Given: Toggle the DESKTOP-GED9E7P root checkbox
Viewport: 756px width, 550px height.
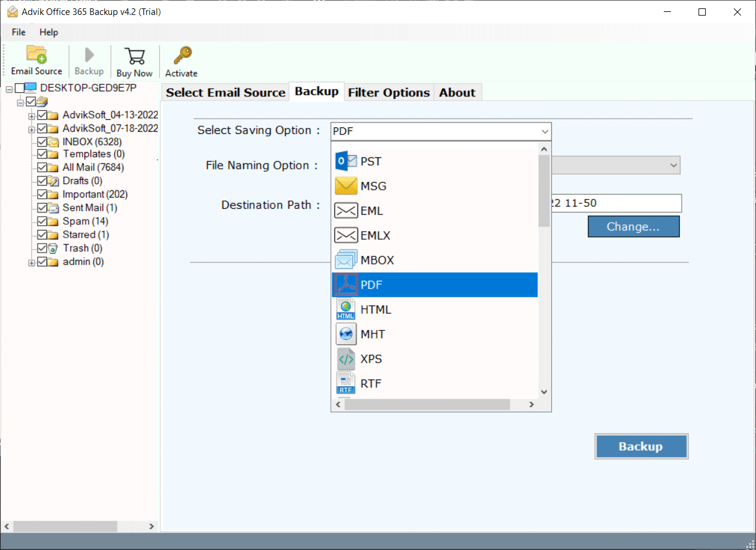Looking at the screenshot, I should pyautogui.click(x=20, y=89).
